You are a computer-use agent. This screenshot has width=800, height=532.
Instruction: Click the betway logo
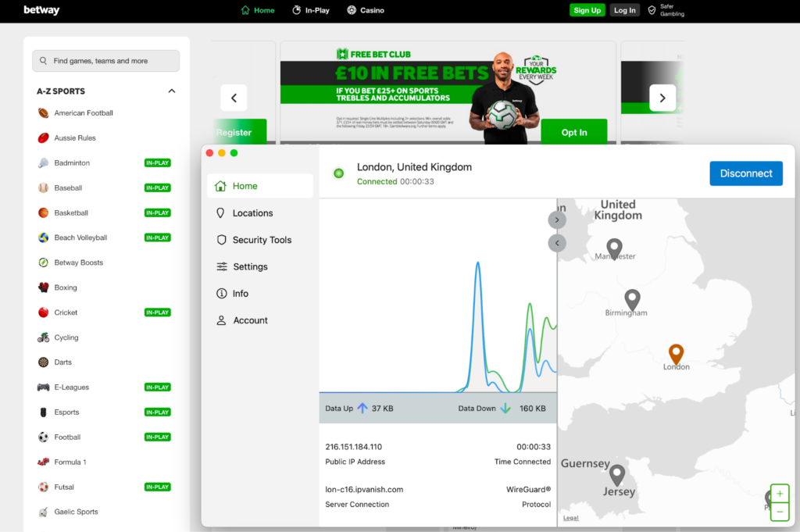41,10
